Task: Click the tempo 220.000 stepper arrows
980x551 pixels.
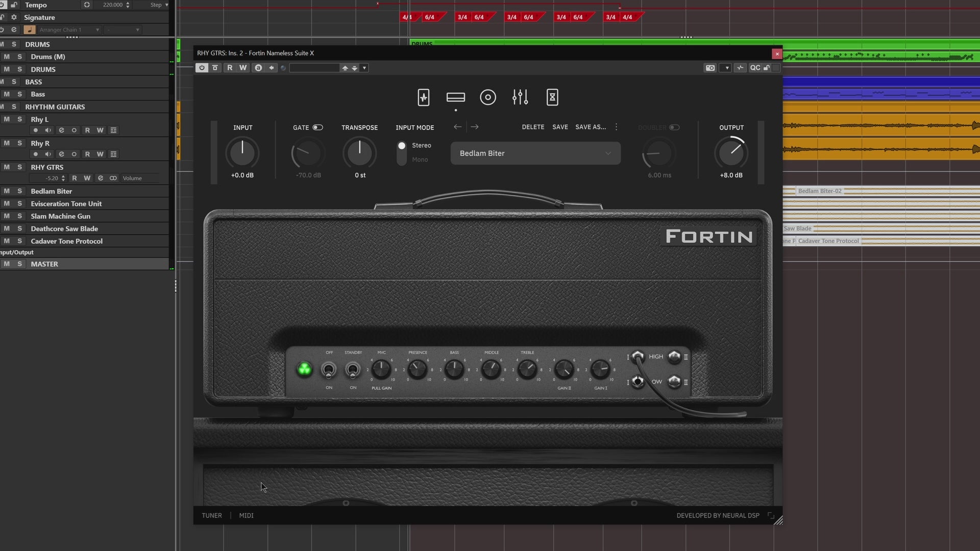Action: pyautogui.click(x=128, y=5)
